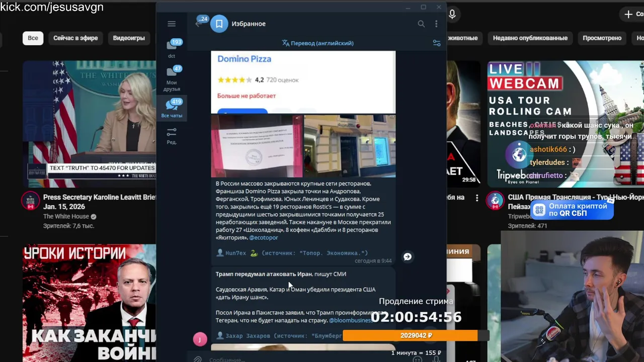The width and height of the screenshot is (644, 362).
Task: Open the Tripwebcam channel avatar
Action: (x=496, y=201)
